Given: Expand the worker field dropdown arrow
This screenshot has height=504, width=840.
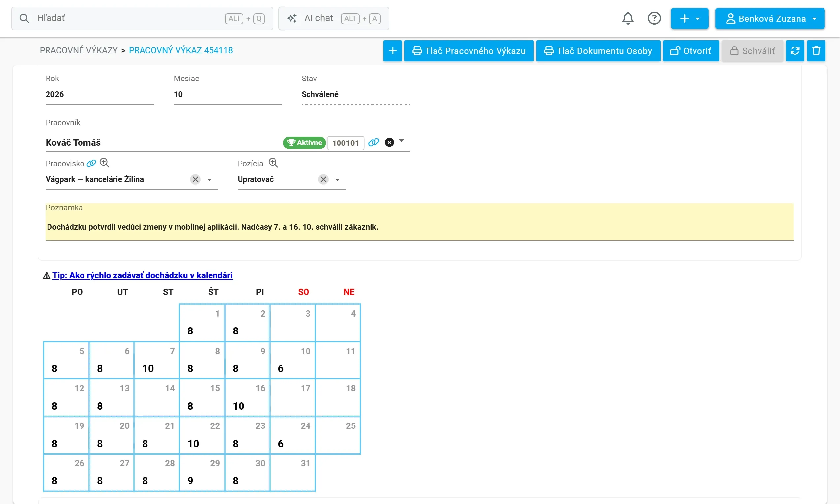Looking at the screenshot, I should 401,140.
